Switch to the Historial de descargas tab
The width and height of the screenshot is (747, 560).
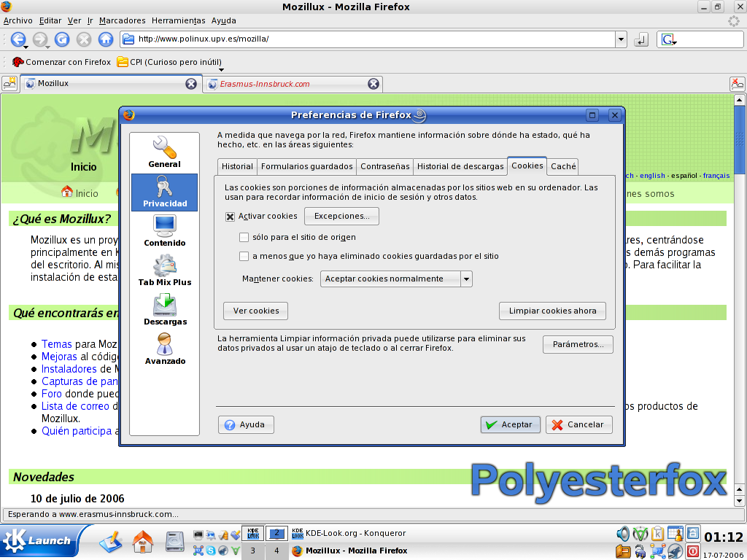(460, 166)
